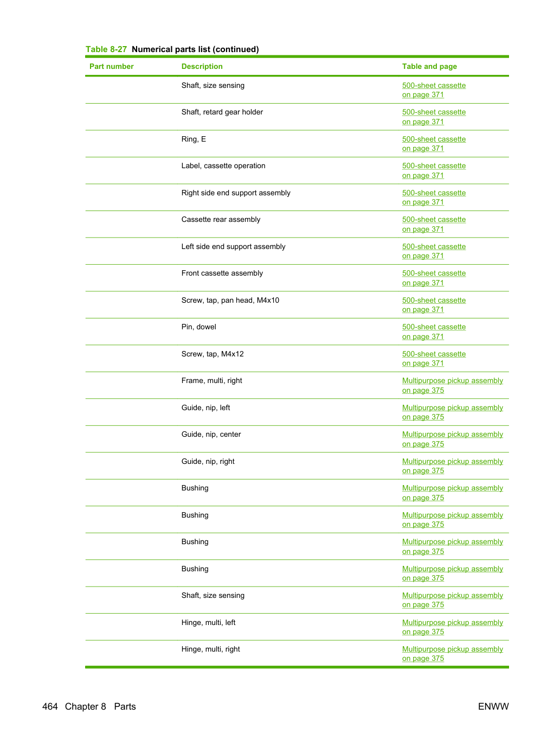The height and width of the screenshot is (746, 560).
Task: Click pickup assembly link for Guide, nip, right
Action: click(453, 466)
